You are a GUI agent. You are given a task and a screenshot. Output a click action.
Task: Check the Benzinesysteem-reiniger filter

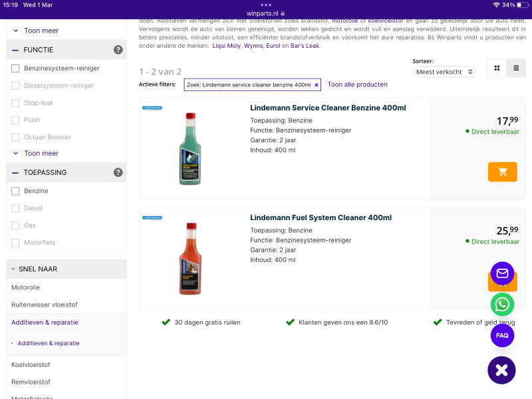click(15, 68)
